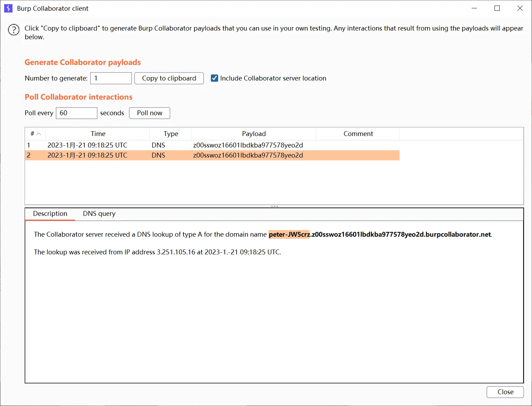Screen dimensions: 532x406
Task: Select interaction row number 1
Action: tap(212, 145)
